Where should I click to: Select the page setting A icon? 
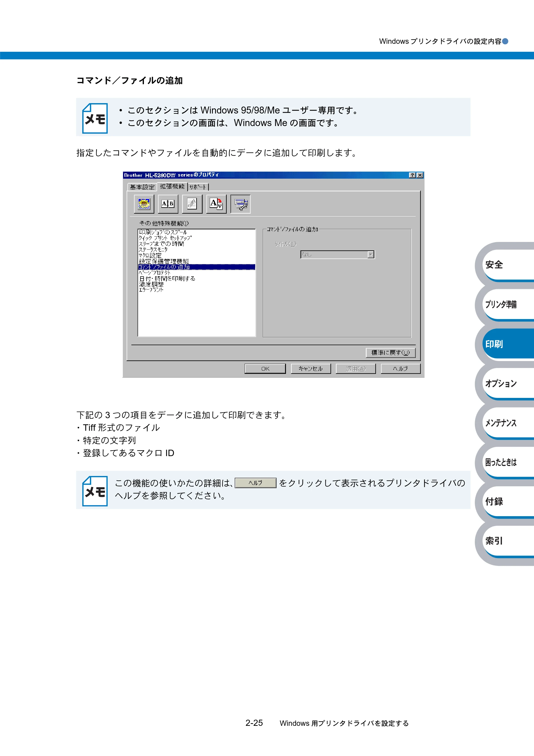click(x=216, y=204)
